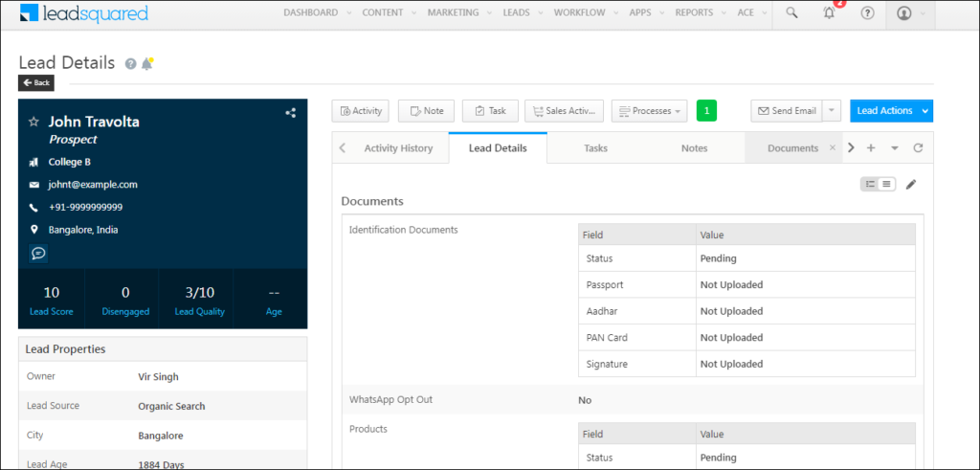The image size is (980, 470).
Task: Open the Lead Actions dropdown
Action: 891,111
